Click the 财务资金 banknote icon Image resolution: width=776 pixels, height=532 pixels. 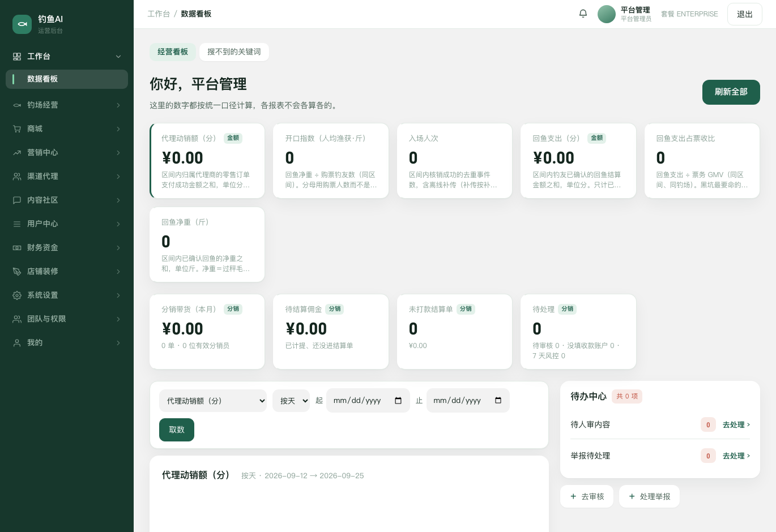point(17,248)
